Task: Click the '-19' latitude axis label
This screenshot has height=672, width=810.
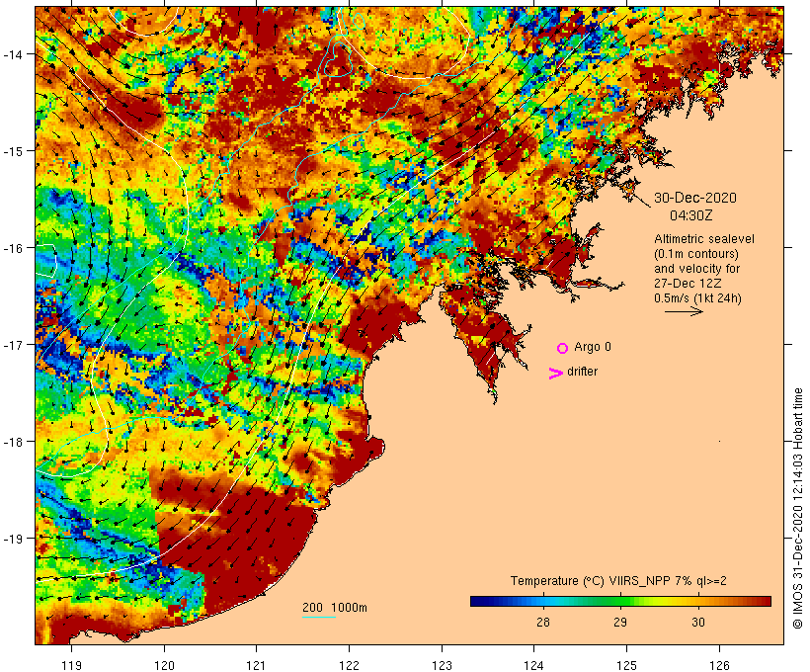Action: [12, 539]
